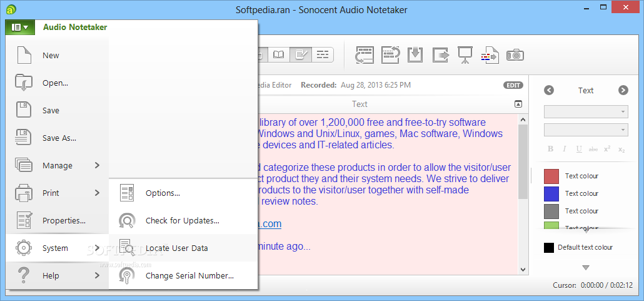Screen dimensions: 644x301
Task: Click the section cycle arrows toolbar icon
Action: tap(365, 54)
